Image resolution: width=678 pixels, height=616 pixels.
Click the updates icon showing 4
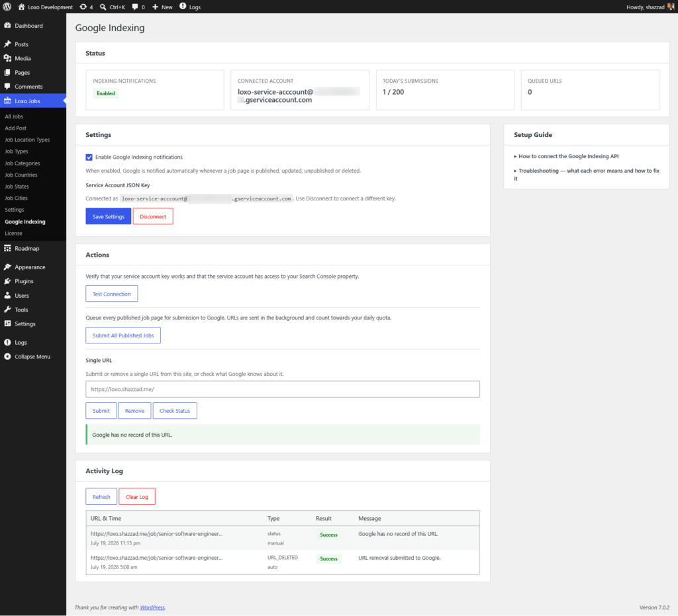tap(83, 7)
